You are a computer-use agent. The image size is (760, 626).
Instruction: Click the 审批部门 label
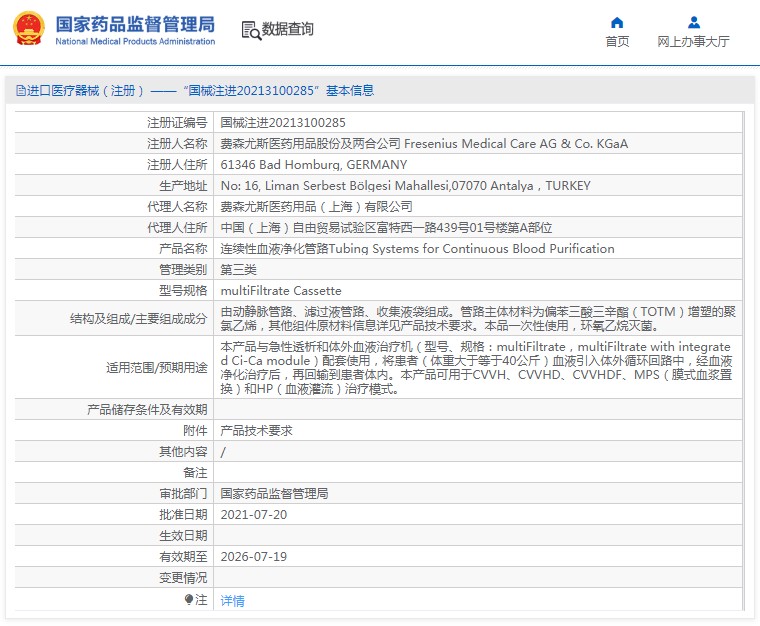pos(183,494)
